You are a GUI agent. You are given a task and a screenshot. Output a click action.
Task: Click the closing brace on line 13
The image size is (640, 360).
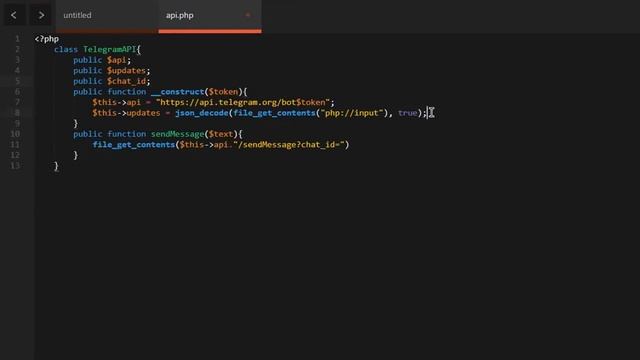pos(56,166)
